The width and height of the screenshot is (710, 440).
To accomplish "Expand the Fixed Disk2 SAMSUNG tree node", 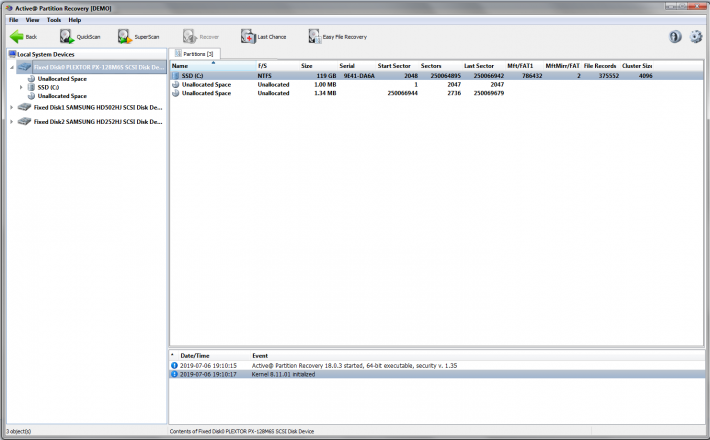I will point(12,121).
